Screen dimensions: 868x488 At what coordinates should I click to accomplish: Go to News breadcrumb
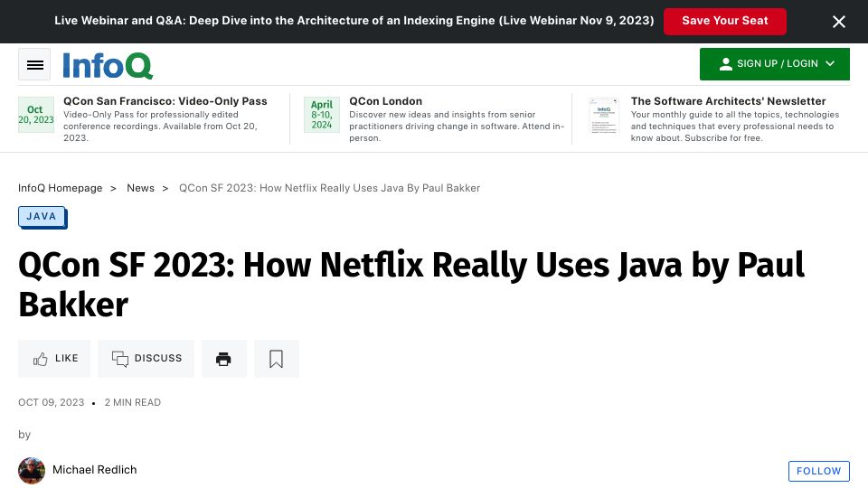[141, 188]
